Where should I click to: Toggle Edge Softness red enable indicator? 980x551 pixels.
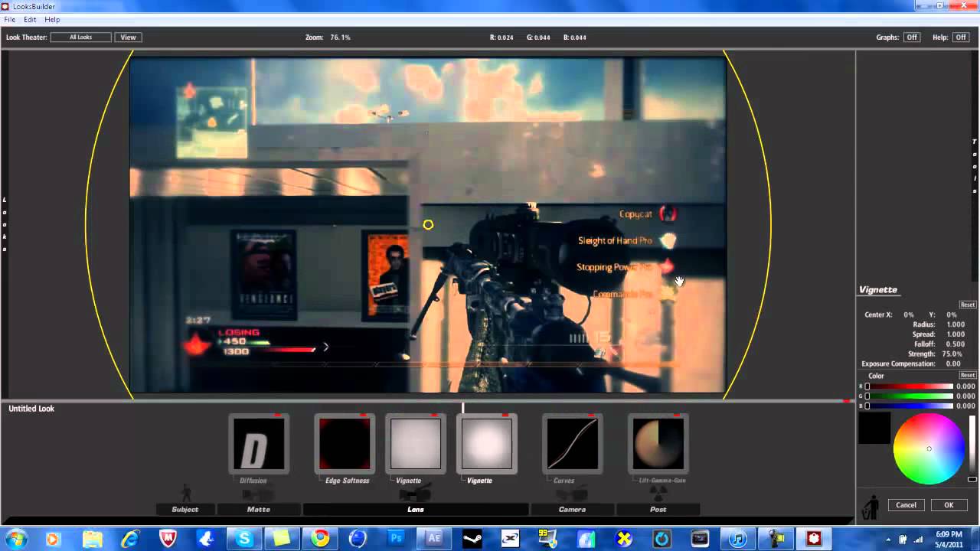(x=363, y=415)
